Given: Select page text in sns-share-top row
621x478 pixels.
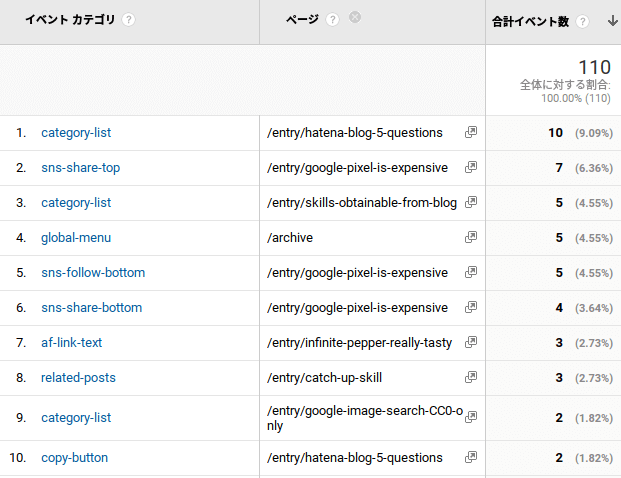Looking at the screenshot, I should (357, 168).
